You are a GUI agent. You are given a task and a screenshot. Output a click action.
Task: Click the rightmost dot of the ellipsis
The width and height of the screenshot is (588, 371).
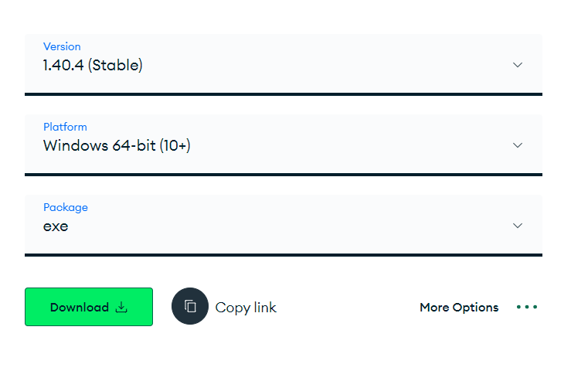[x=535, y=307]
